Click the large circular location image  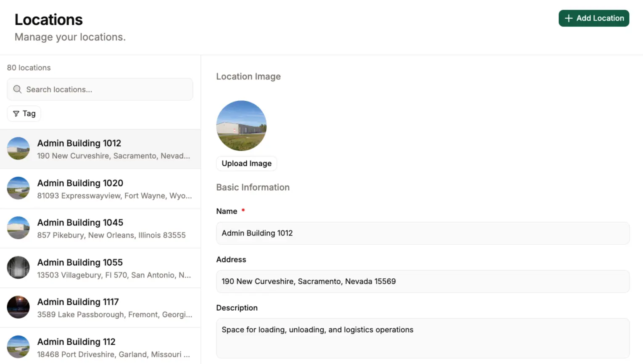click(x=241, y=126)
